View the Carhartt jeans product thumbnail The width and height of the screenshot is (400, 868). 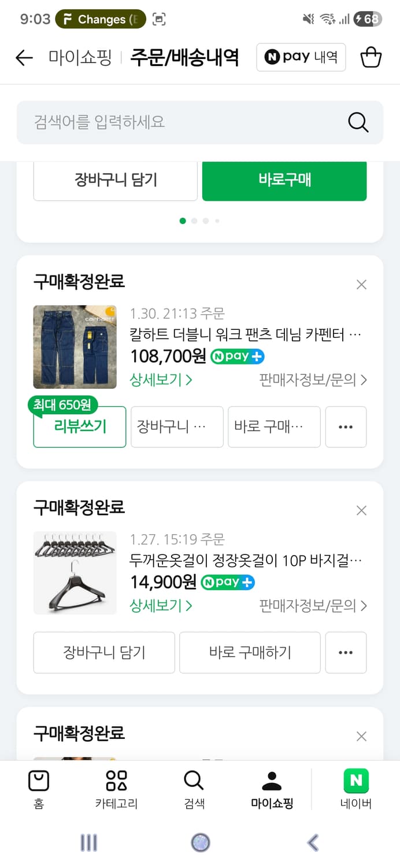(75, 347)
